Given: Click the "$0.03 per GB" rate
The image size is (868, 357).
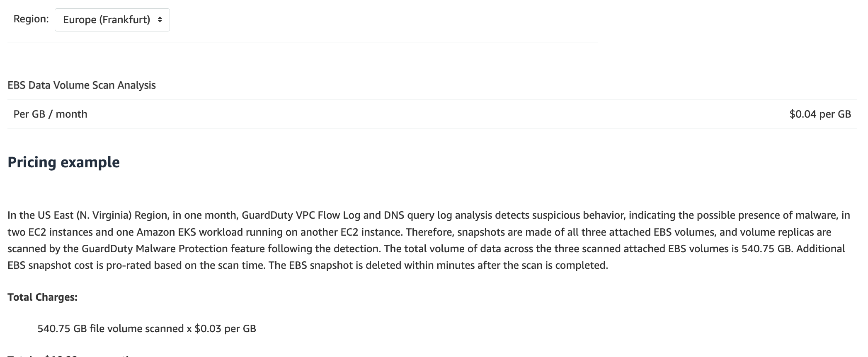Looking at the screenshot, I should (x=225, y=329).
